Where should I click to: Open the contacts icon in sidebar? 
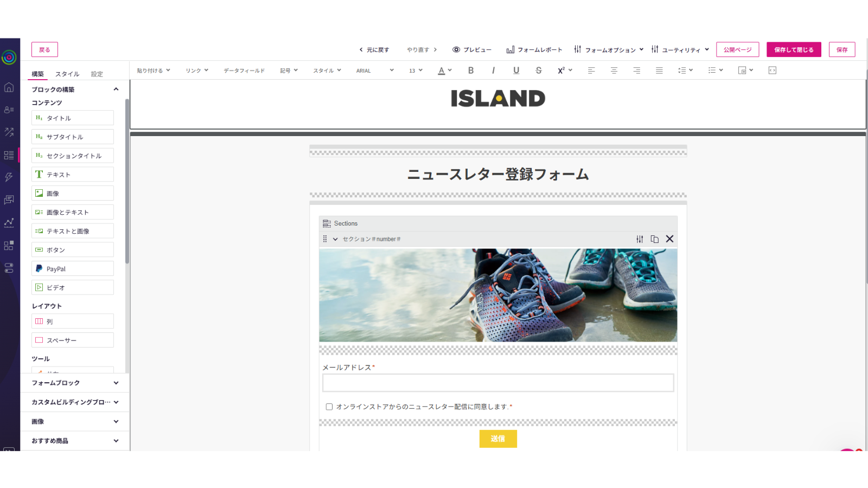(x=9, y=110)
